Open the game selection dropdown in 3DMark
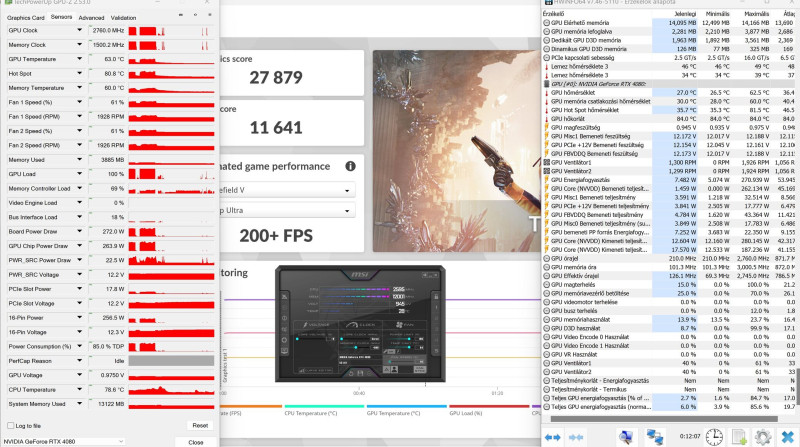 288,190
